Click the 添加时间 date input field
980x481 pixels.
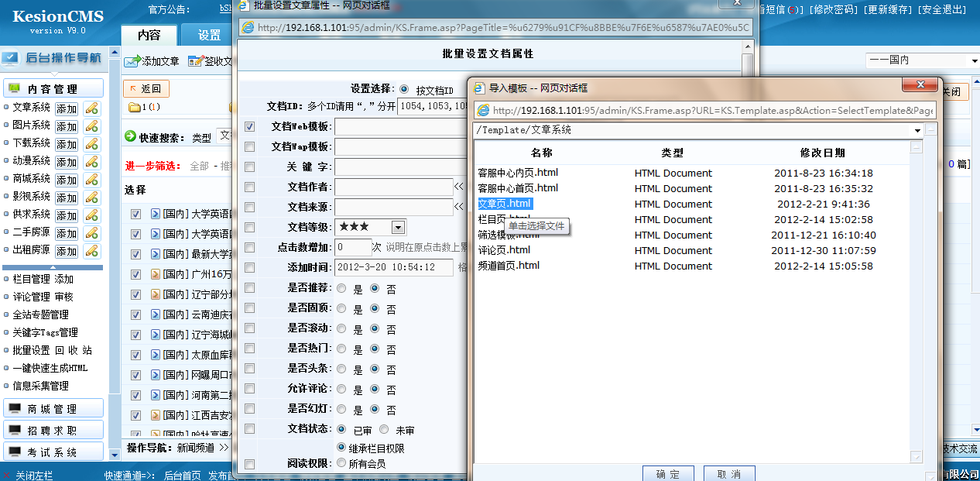394,267
